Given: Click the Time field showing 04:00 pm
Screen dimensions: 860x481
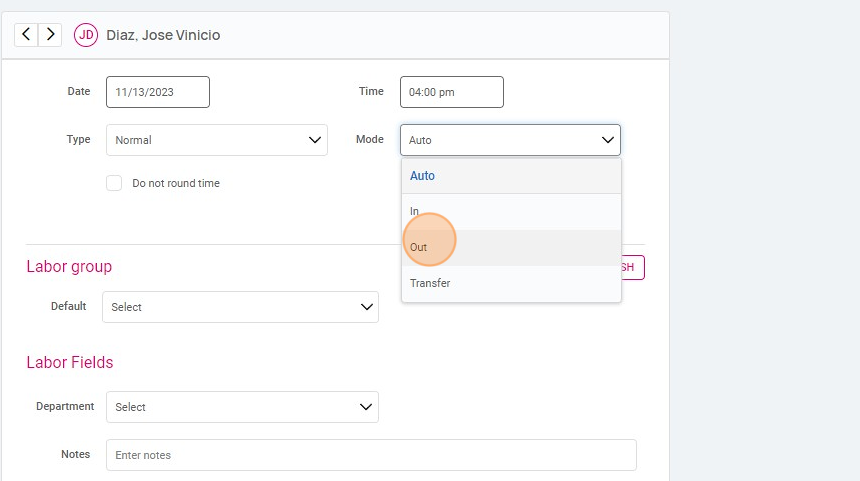Looking at the screenshot, I should point(451,92).
